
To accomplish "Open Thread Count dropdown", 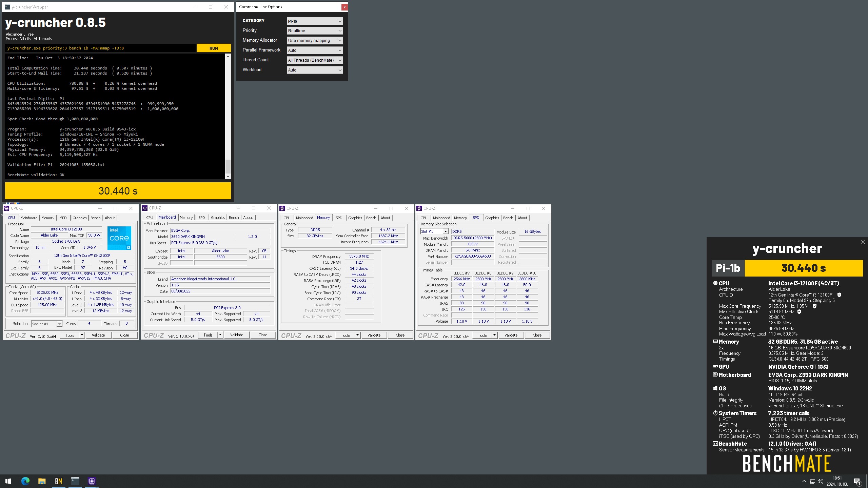I will pyautogui.click(x=315, y=60).
